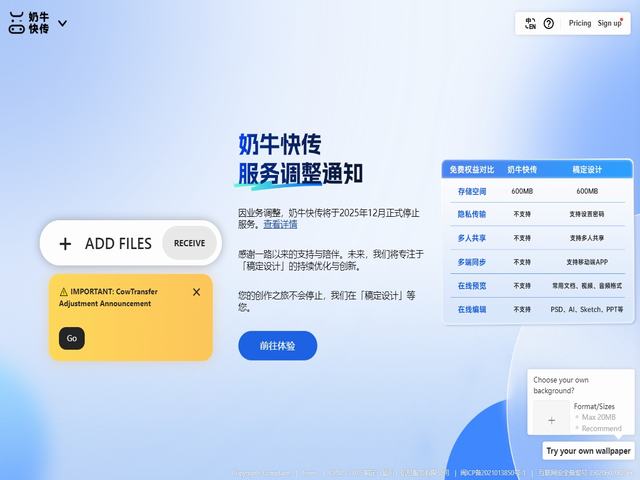Click the PSD、AI、Sketch、PPT等 cell
Screen dimensions: 640x480
(587, 309)
